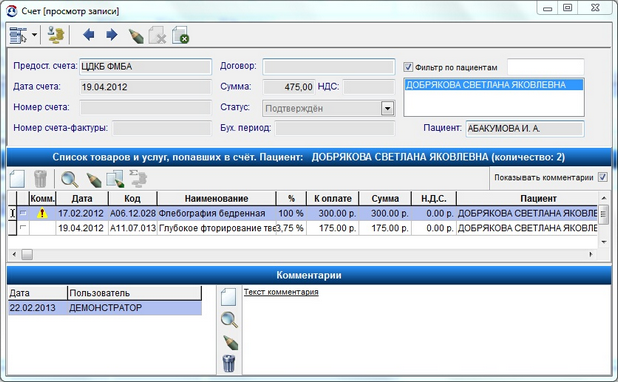The height and width of the screenshot is (382, 618).
Task: Add new comment with blank page icon
Action: coord(229,297)
